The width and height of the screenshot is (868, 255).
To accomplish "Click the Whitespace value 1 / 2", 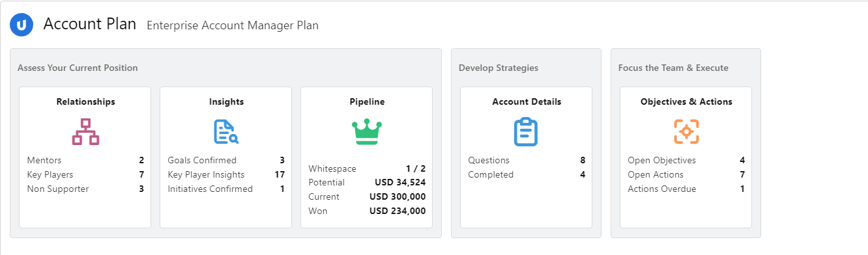I will 415,168.
